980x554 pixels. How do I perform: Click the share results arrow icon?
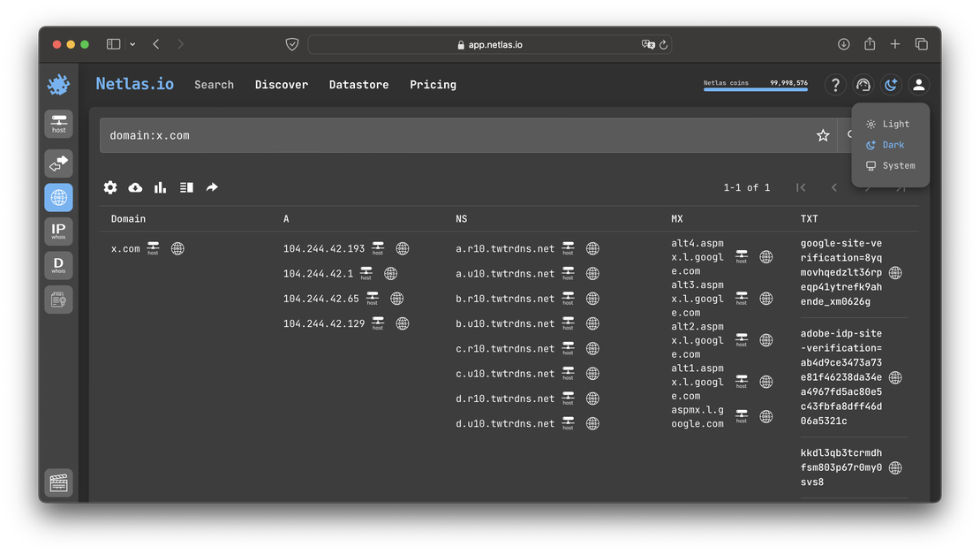click(210, 187)
